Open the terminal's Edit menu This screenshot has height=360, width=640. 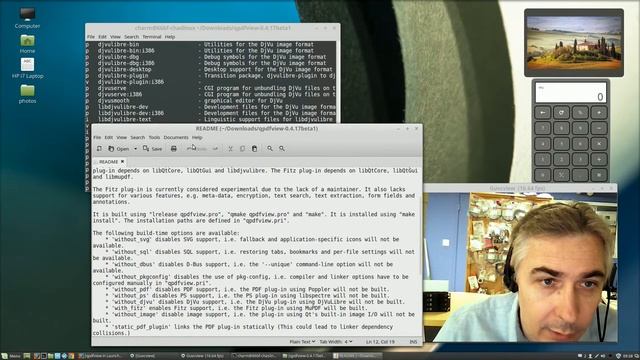coord(102,37)
